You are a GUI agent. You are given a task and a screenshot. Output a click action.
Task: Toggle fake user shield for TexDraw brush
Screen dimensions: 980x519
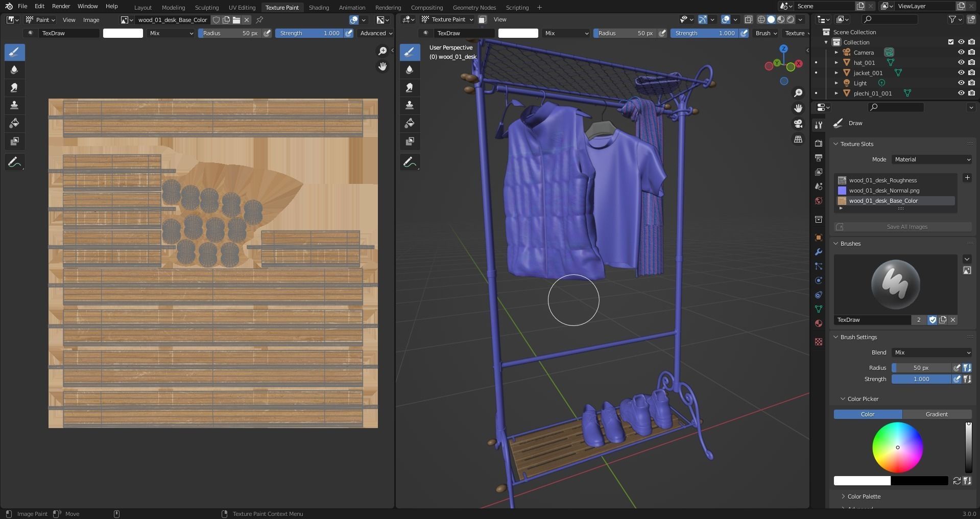(933, 320)
